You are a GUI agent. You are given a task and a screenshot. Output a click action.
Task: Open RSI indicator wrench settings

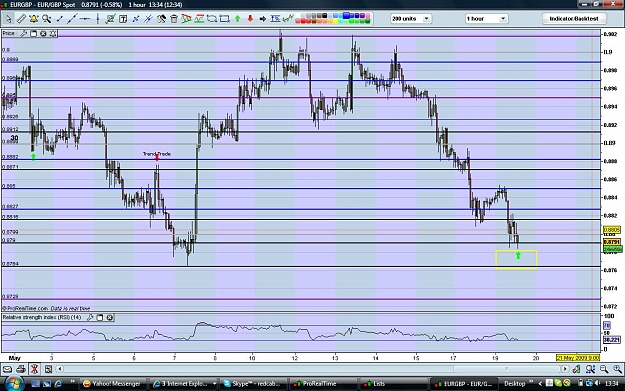tap(90, 318)
